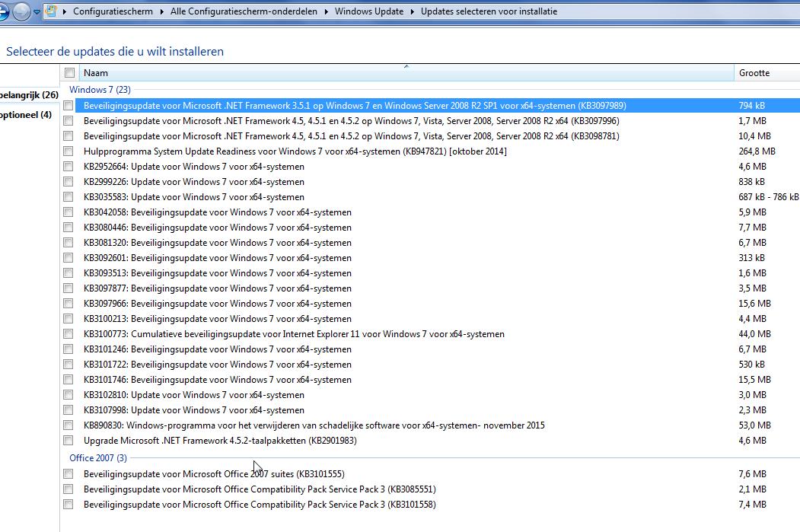
Task: Expand the arrow before Configuratiescherm
Action: [x=64, y=11]
